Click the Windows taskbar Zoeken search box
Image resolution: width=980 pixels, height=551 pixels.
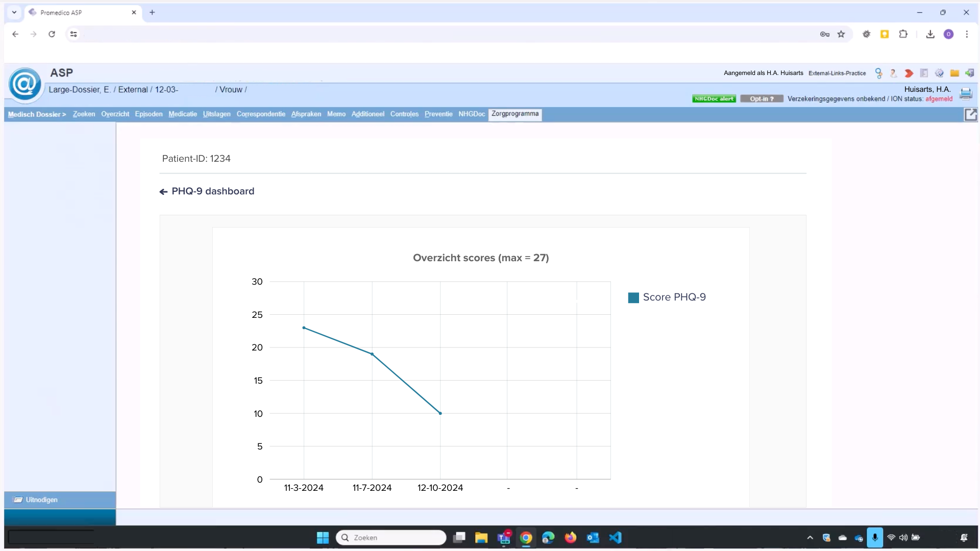[x=391, y=537]
